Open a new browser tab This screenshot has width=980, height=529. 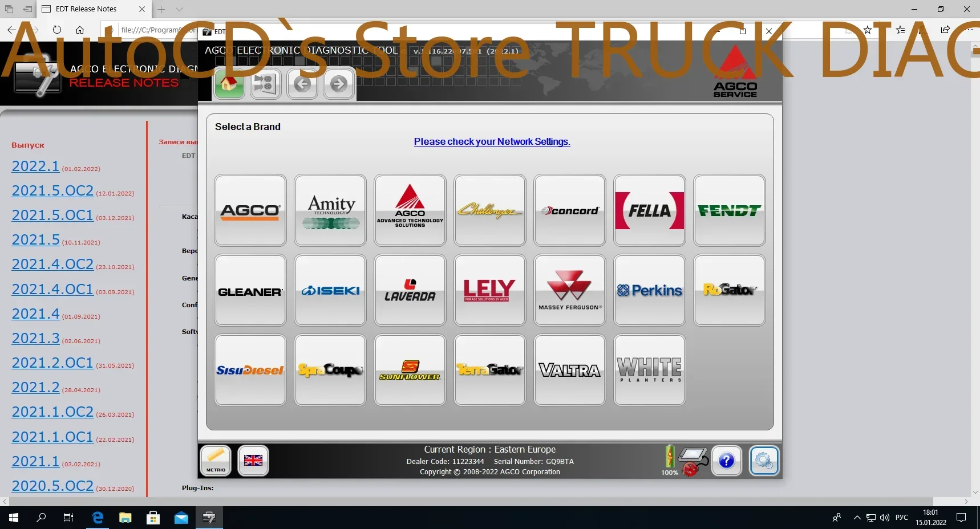click(x=161, y=9)
